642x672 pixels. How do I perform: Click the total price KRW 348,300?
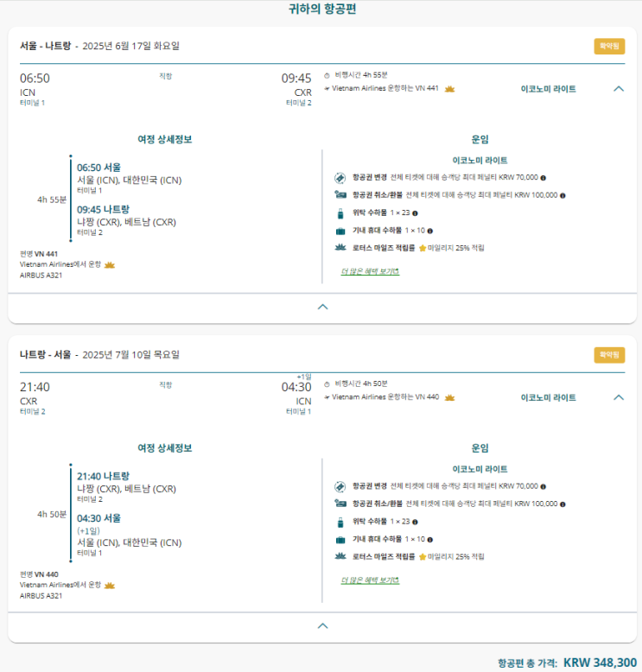[600, 662]
